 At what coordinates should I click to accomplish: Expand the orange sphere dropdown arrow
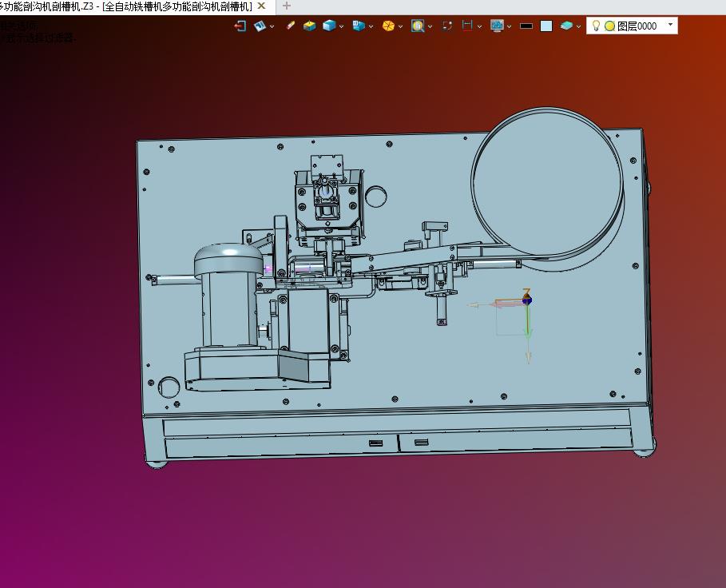400,26
